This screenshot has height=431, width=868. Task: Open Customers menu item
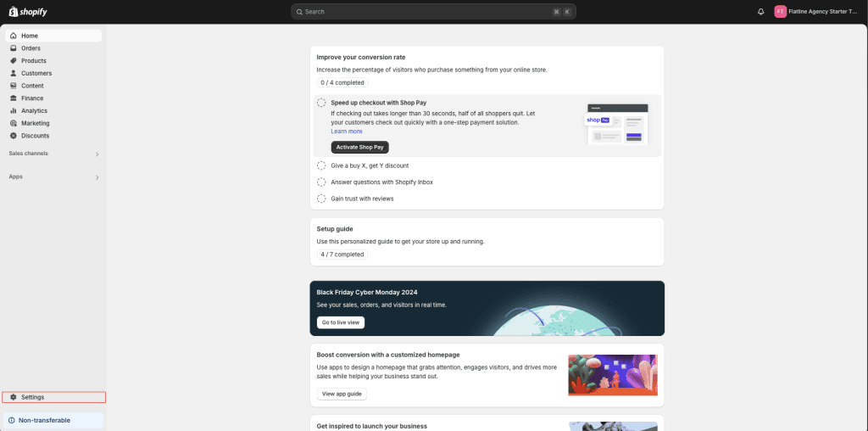[x=53, y=73]
